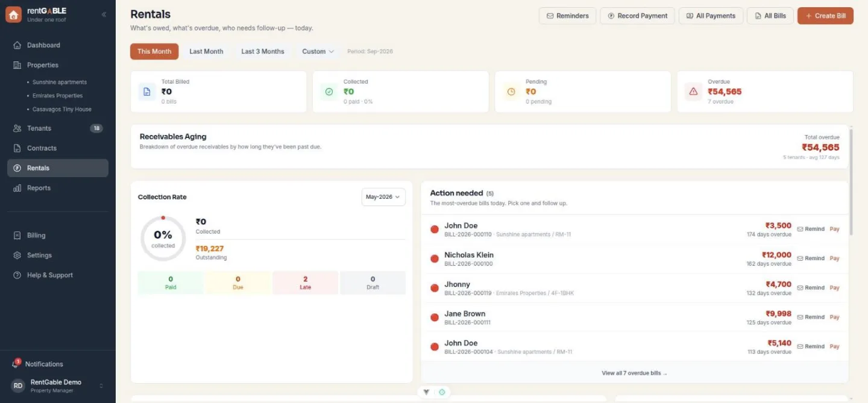Click the 174 days overdue text

(x=769, y=234)
